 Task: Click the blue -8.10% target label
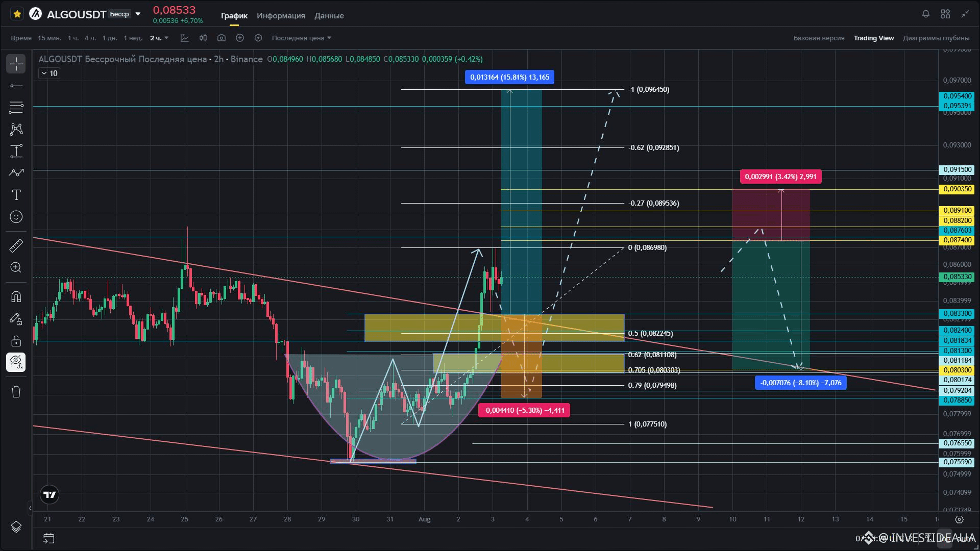click(801, 383)
